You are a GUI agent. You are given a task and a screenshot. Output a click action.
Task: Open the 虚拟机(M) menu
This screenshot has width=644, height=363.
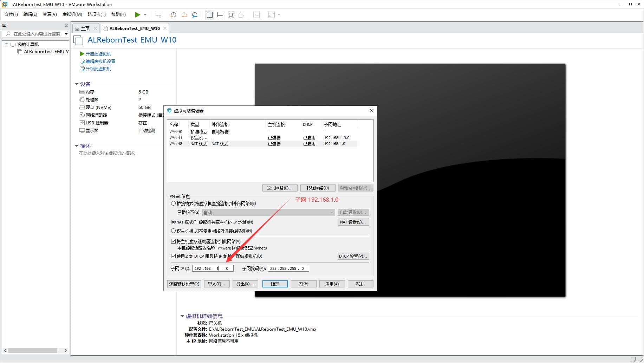click(72, 14)
